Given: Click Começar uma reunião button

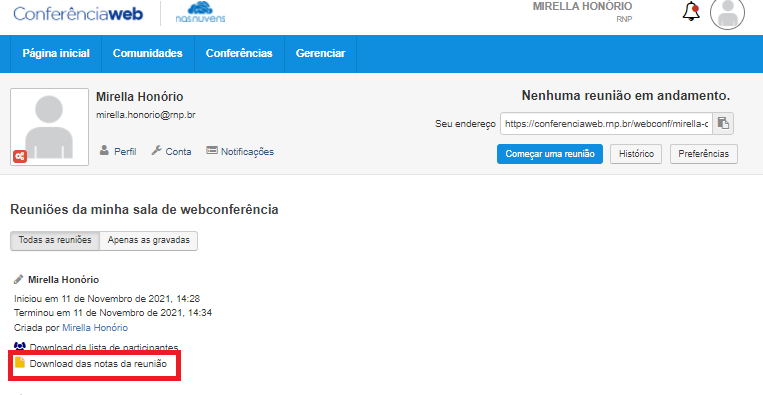Looking at the screenshot, I should click(x=550, y=154).
